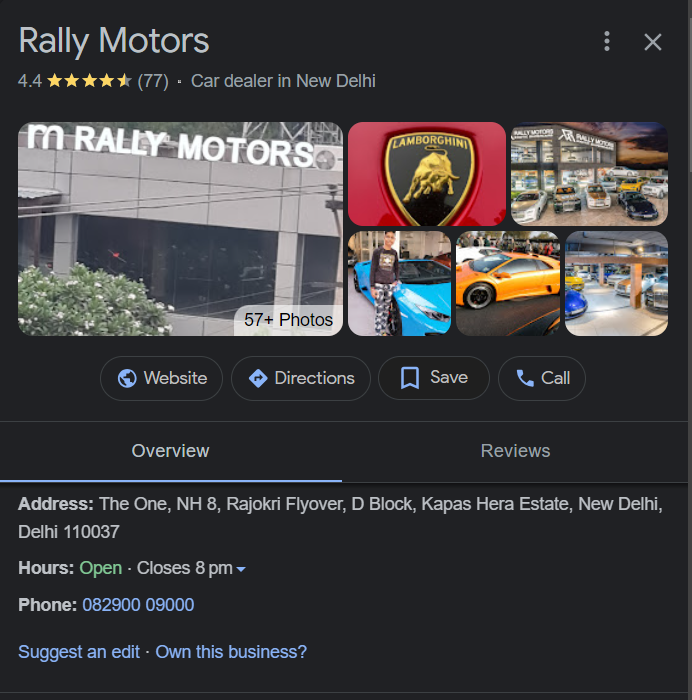This screenshot has height=700, width=692.
Task: Click the rating stars
Action: click(89, 81)
